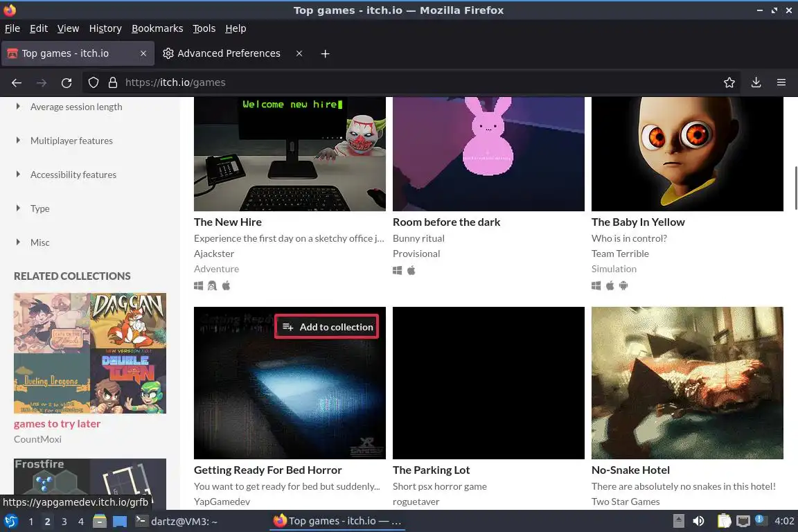This screenshot has height=532, width=798.
Task: Open the tracking protection shield icon
Action: pos(93,82)
